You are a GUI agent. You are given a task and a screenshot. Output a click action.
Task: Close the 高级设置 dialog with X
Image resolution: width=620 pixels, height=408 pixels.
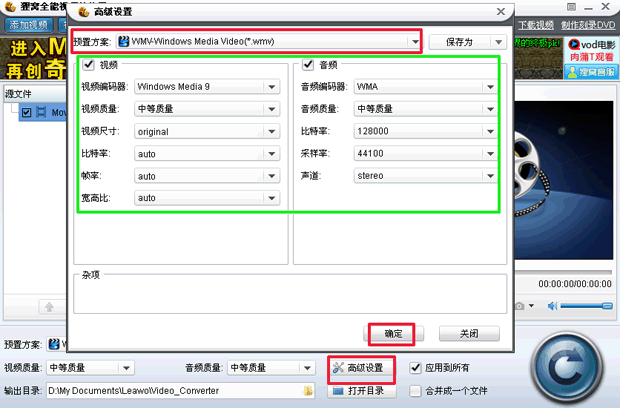tap(501, 11)
